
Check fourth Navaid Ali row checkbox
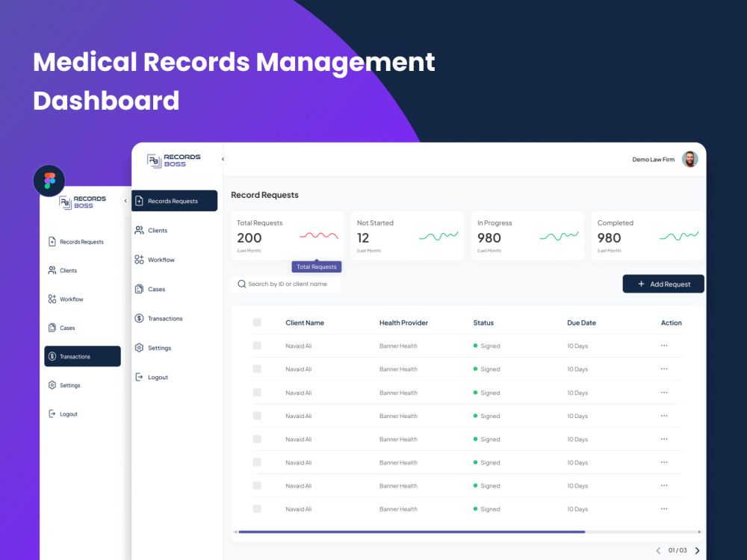pos(257,416)
